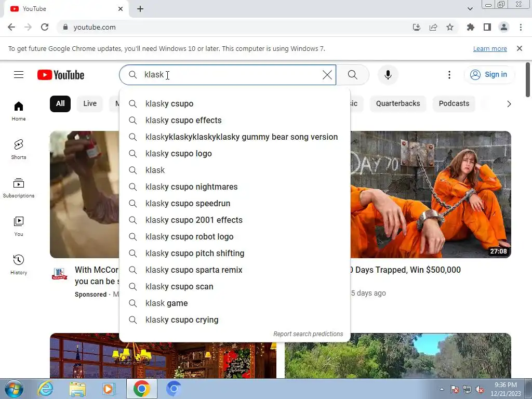The image size is (532, 399).
Task: Open the Chrome three-dot menu
Action: pos(521,27)
